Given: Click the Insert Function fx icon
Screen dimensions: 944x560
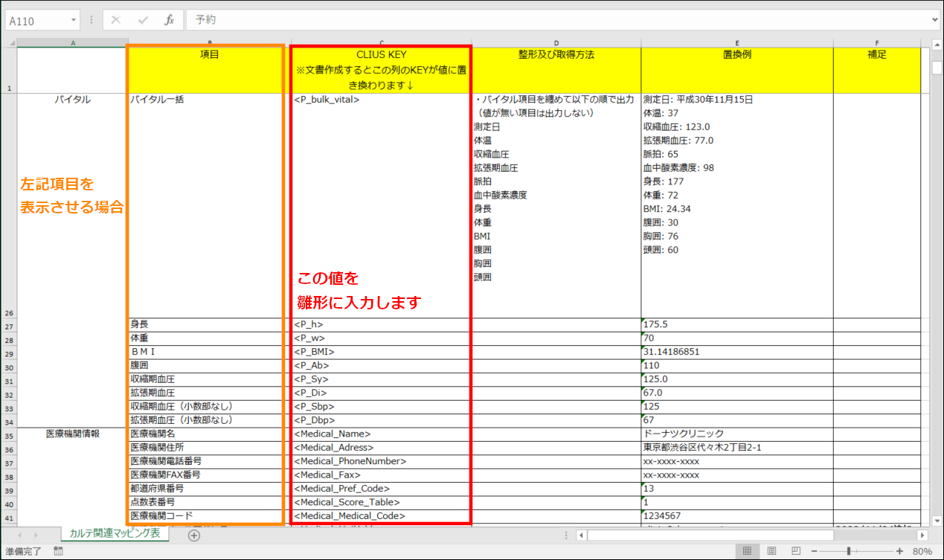Looking at the screenshot, I should (170, 20).
